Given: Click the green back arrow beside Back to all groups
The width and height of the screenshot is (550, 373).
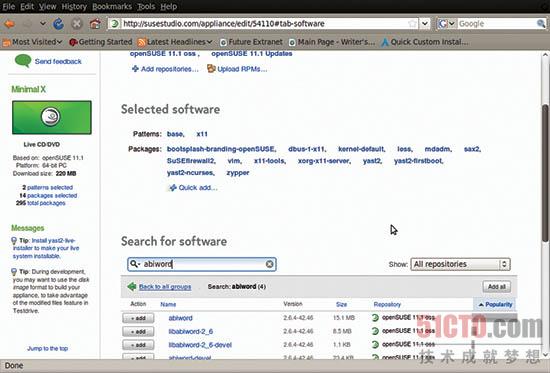Looking at the screenshot, I should [132, 287].
